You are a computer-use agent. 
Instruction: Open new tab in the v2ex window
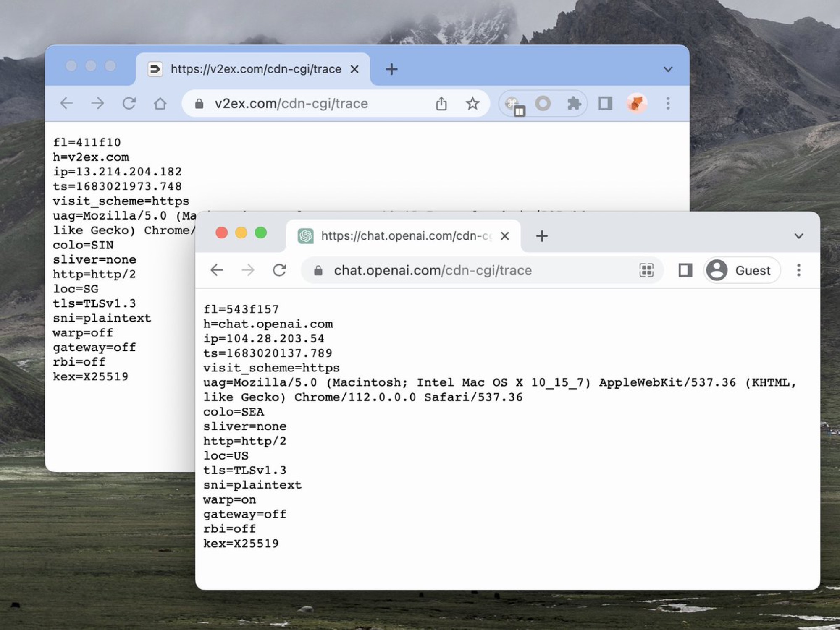point(391,69)
